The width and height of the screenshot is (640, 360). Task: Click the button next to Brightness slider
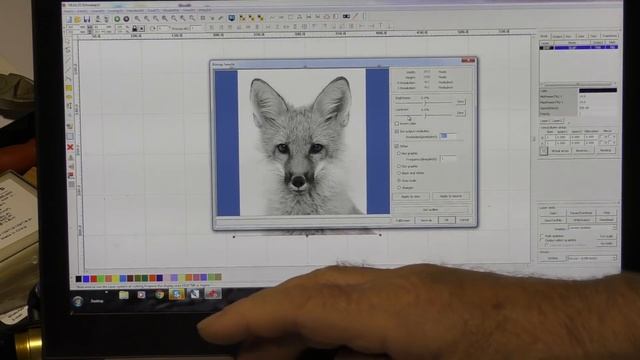click(460, 101)
